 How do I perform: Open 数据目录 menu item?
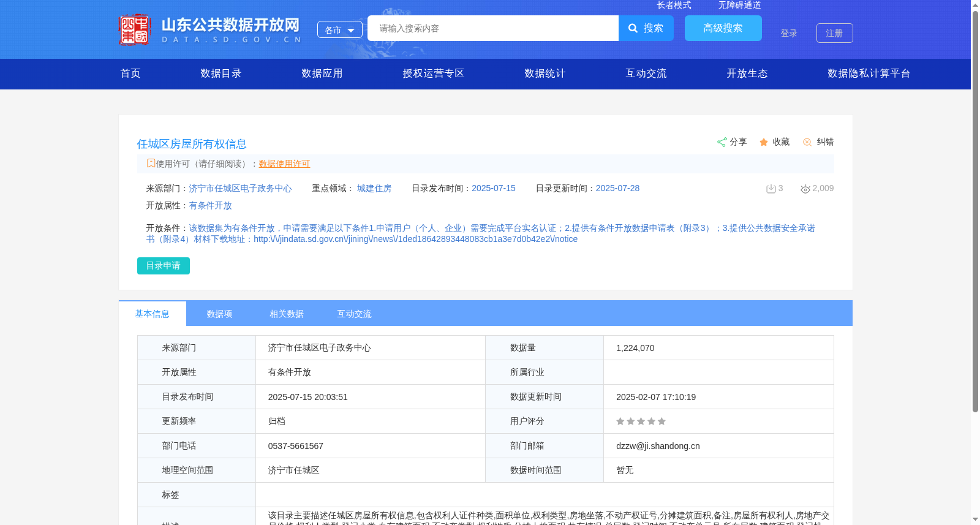[x=221, y=74]
